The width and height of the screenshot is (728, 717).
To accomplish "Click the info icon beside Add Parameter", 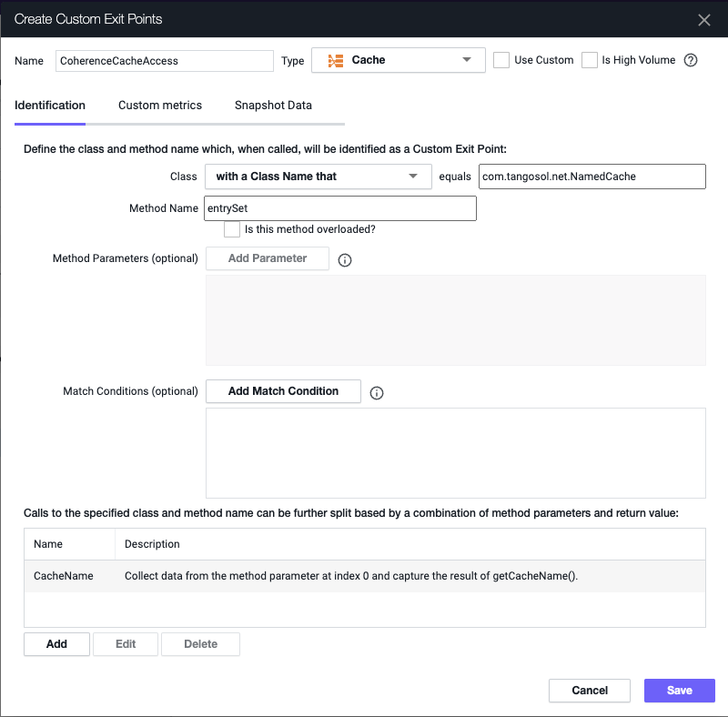I will [345, 260].
